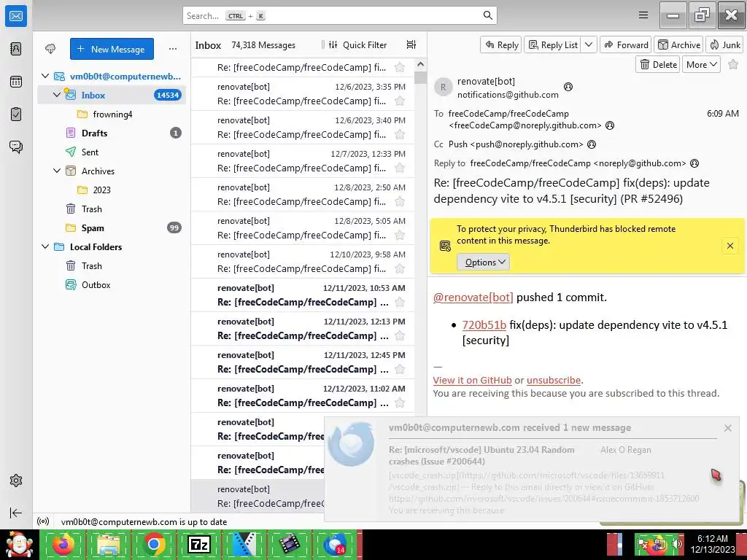Click the View it on GitHub link
Image resolution: width=747 pixels, height=560 pixels.
[x=472, y=380]
